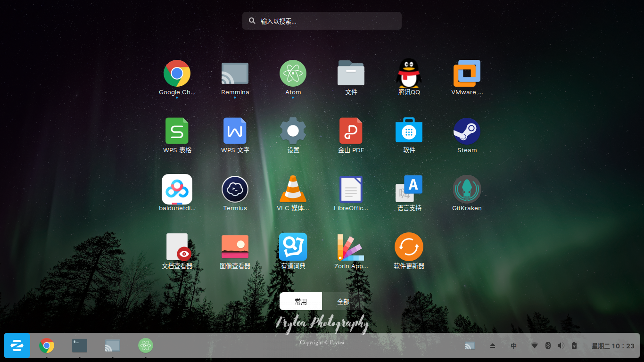The image size is (644, 362).
Task: Open VMware Workstation
Action: pyautogui.click(x=467, y=74)
